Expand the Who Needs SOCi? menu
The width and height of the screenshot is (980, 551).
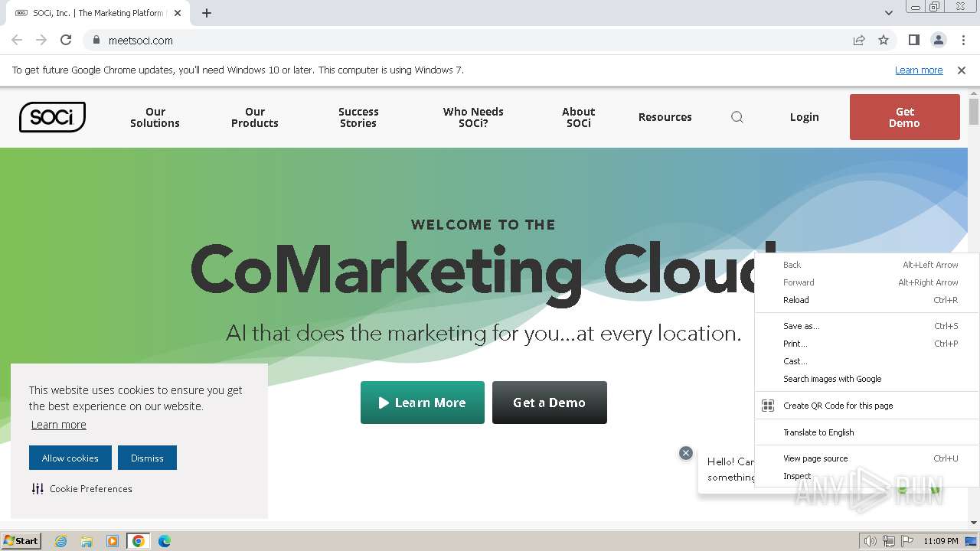pos(473,117)
